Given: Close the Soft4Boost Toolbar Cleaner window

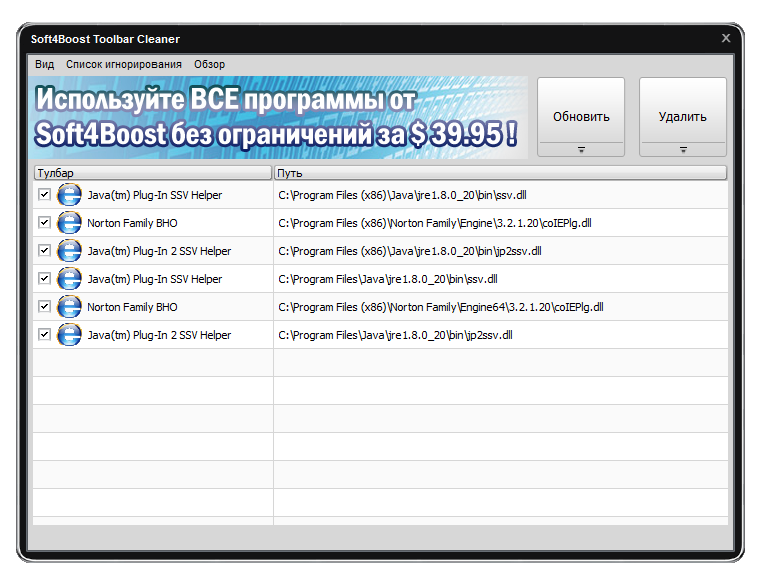Looking at the screenshot, I should tap(726, 38).
